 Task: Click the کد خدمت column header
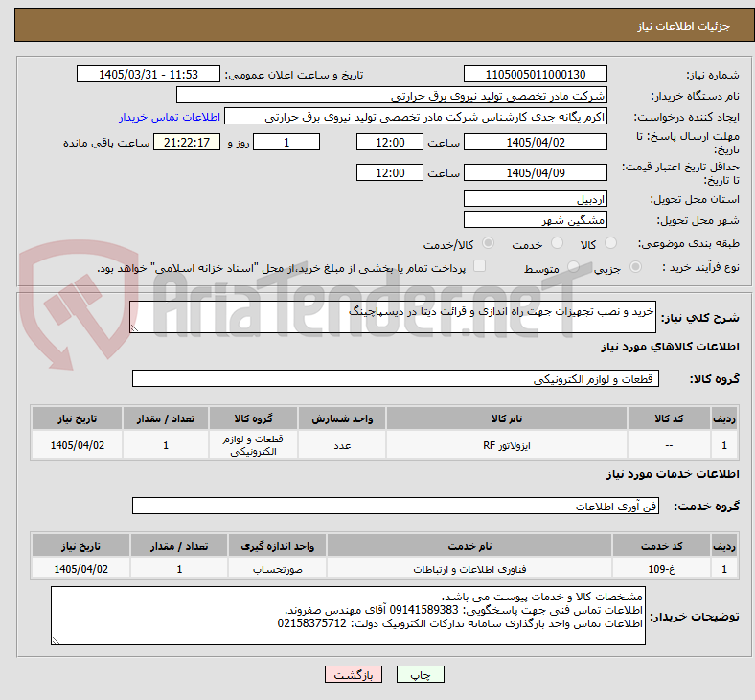[x=662, y=546]
